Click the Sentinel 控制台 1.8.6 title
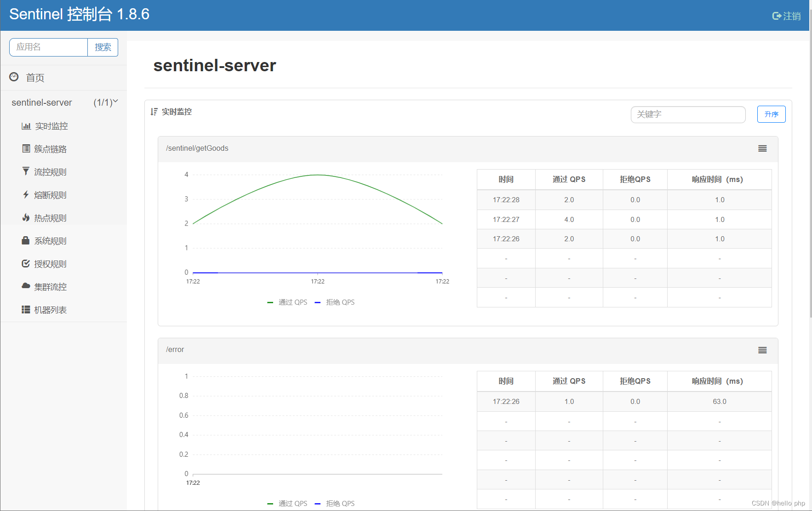The height and width of the screenshot is (511, 812). pos(80,14)
